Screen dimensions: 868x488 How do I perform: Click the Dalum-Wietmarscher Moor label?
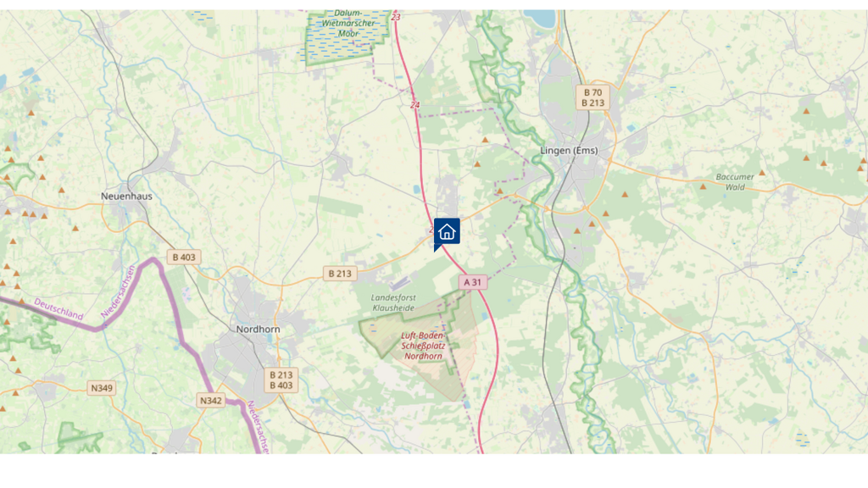[x=348, y=23]
